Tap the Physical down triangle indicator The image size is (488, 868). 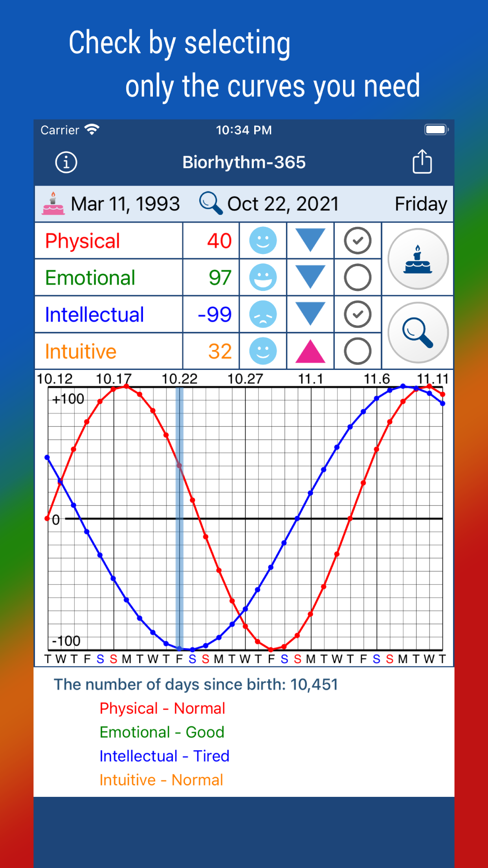pyautogui.click(x=310, y=240)
